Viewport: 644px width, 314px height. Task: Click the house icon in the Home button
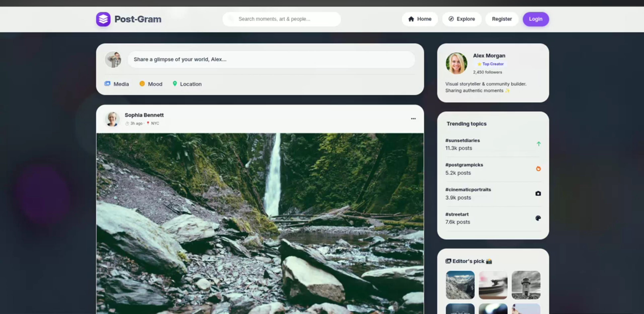411,19
